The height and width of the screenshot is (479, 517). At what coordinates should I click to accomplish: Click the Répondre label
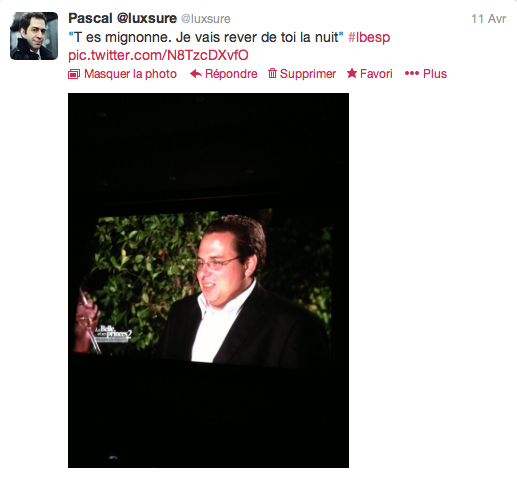[x=231, y=74]
